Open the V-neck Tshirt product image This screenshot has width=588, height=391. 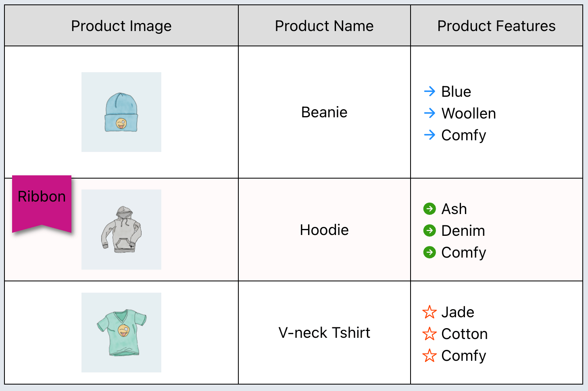point(121,333)
